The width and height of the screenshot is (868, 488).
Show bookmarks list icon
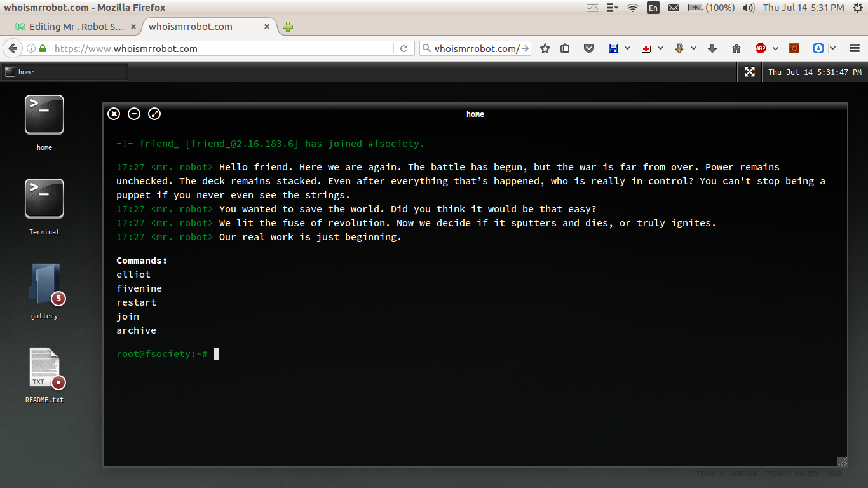pyautogui.click(x=565, y=48)
